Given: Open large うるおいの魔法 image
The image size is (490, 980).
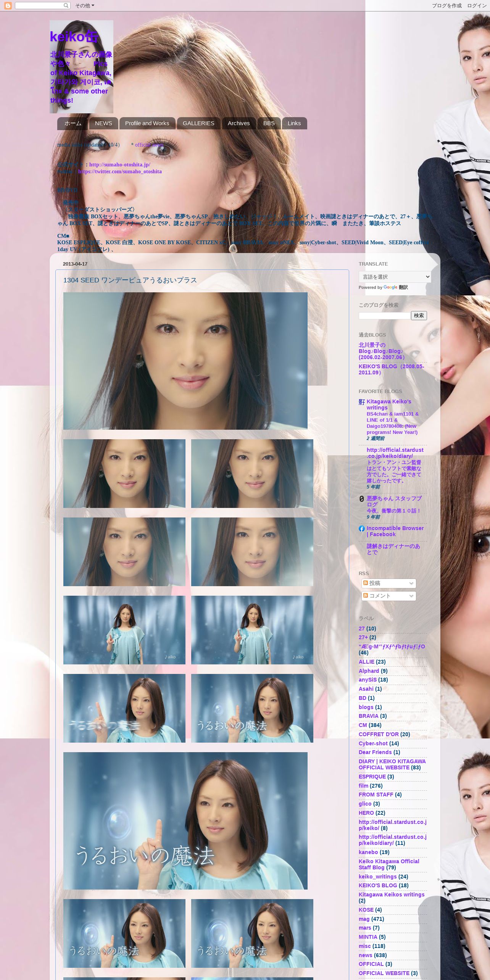Looking at the screenshot, I should [x=185, y=821].
